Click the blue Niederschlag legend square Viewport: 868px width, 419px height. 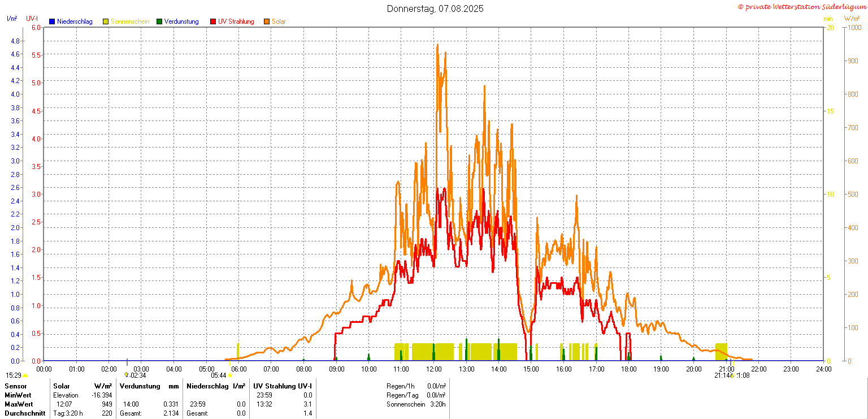pyautogui.click(x=52, y=21)
